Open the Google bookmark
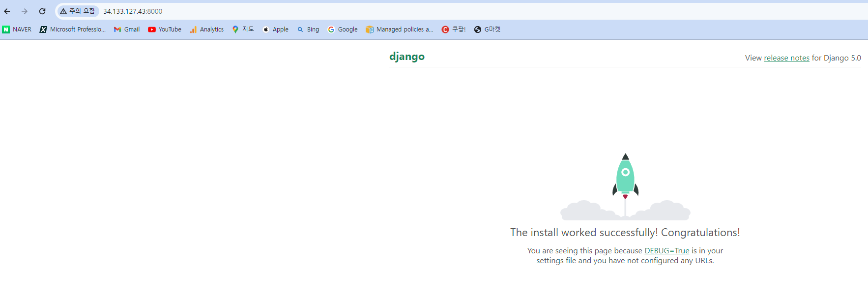The image size is (868, 303). [343, 30]
